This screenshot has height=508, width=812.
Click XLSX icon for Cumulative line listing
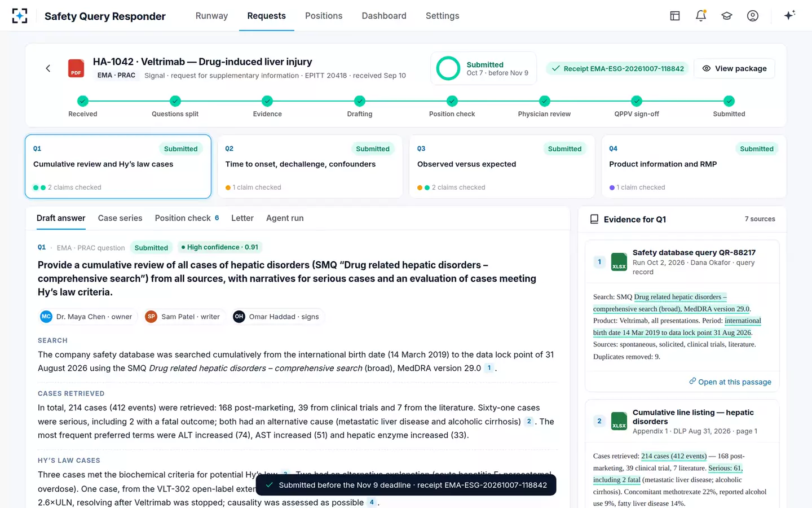point(619,421)
